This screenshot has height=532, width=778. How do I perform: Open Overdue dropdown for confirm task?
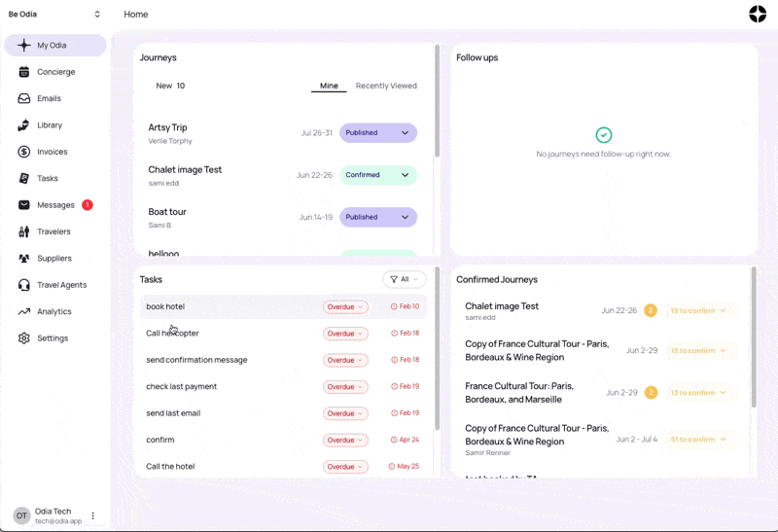tap(345, 441)
